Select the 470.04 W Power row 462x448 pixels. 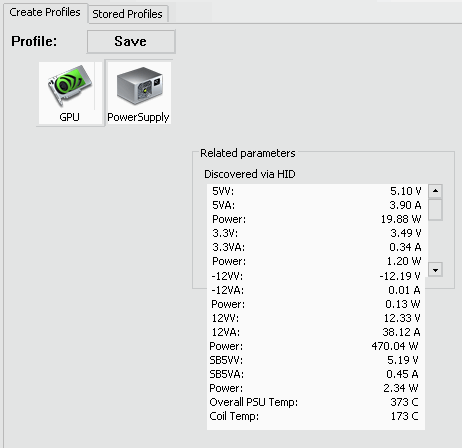316,346
